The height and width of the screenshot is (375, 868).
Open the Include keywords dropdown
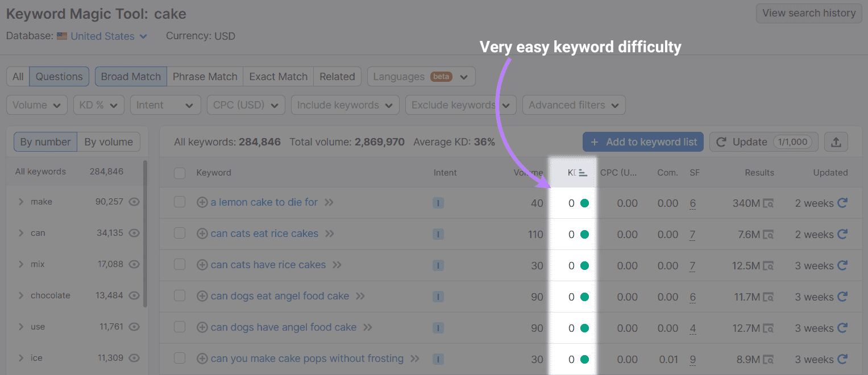(x=345, y=105)
